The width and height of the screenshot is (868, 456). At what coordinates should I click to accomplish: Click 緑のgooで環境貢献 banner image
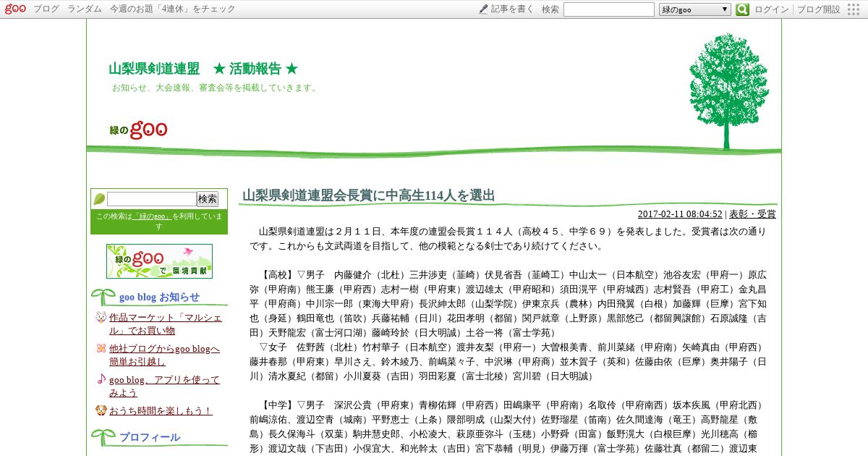pyautogui.click(x=159, y=261)
